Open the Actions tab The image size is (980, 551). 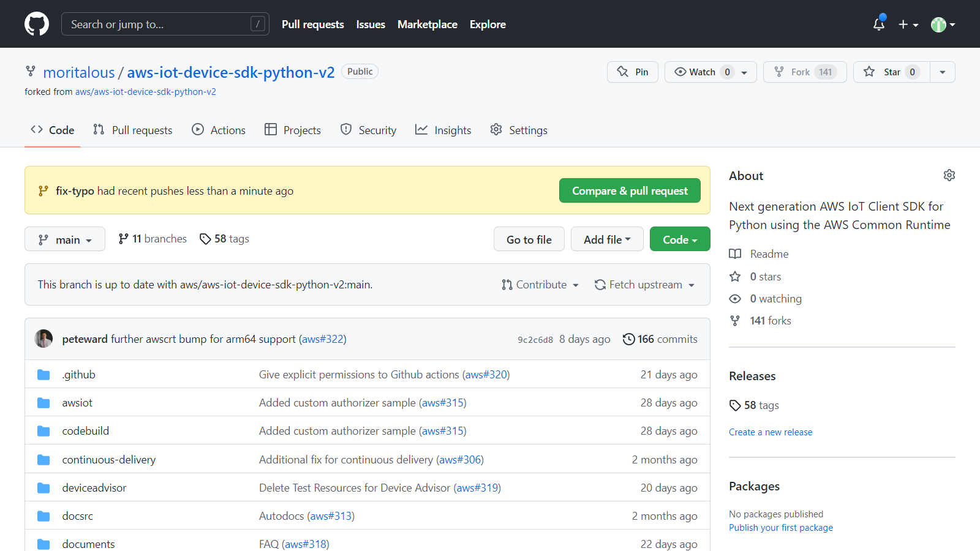click(x=219, y=130)
